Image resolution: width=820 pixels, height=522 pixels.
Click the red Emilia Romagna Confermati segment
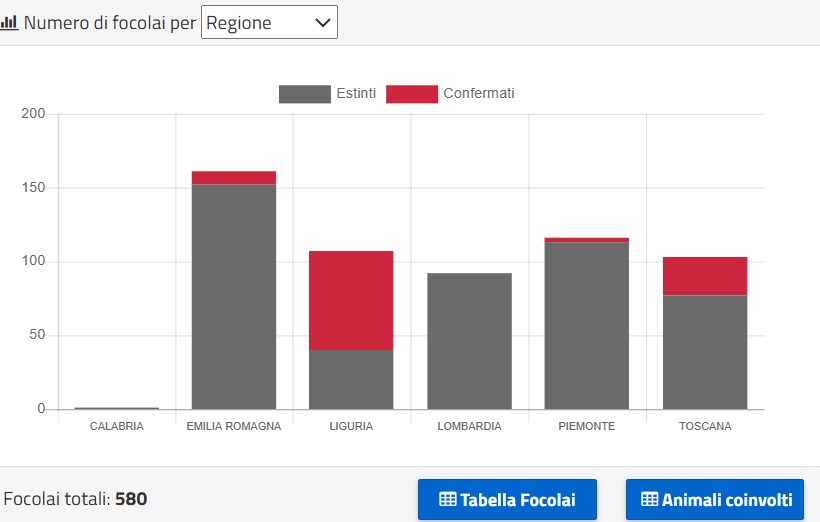pos(234,178)
